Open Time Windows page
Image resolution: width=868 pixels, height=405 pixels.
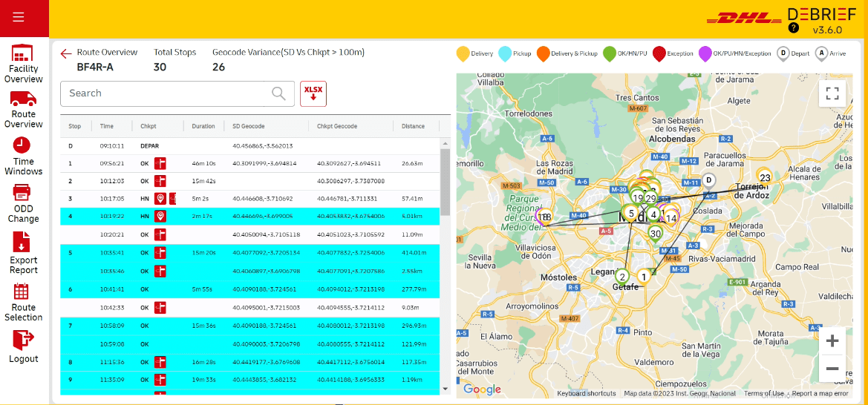[24, 156]
